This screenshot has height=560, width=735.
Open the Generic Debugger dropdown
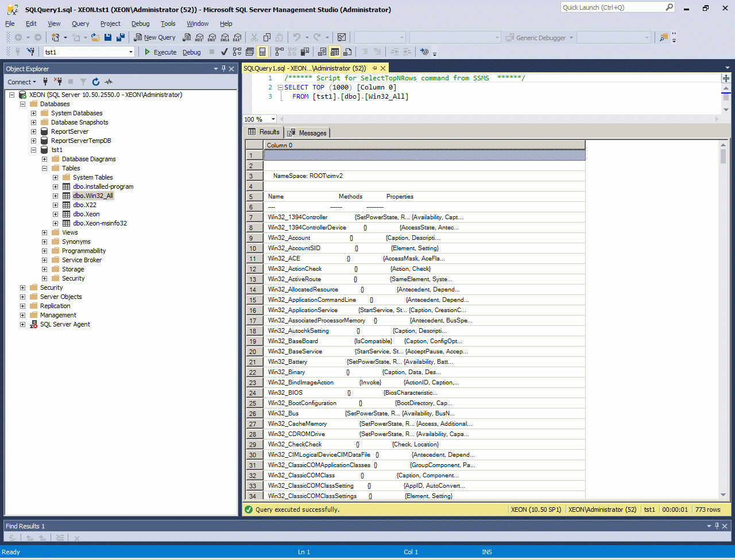pos(570,37)
